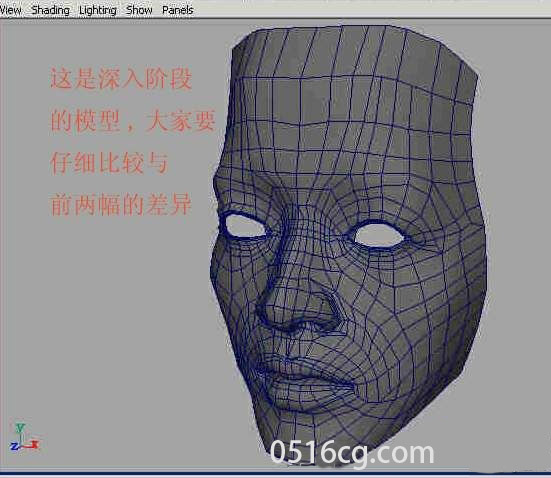Open the Lighting menu
The height and width of the screenshot is (478, 551).
point(98,10)
